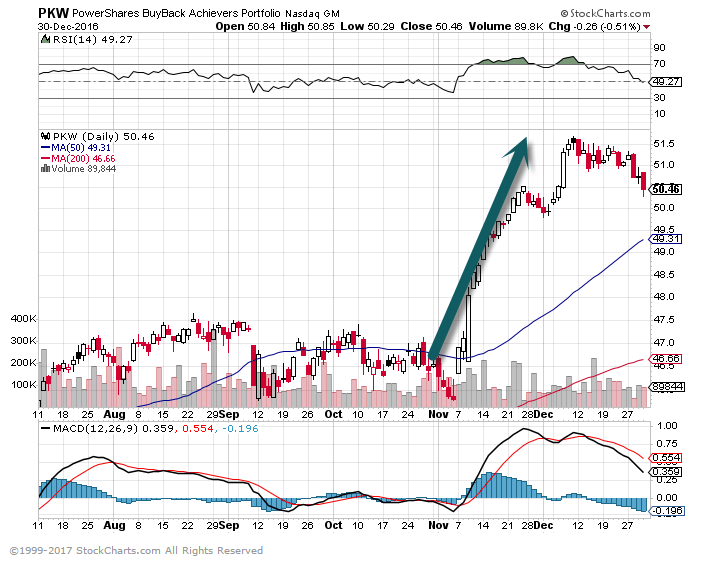Click the RSI axis label 90
Image resolution: width=715 pixels, height=568 pixels.
(x=659, y=47)
